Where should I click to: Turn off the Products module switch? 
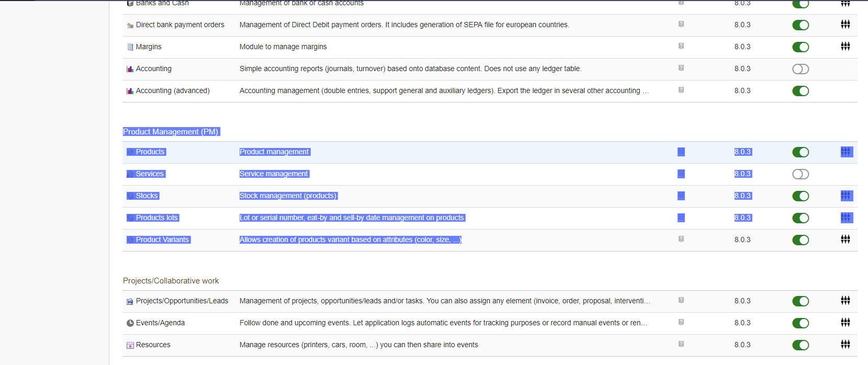801,152
